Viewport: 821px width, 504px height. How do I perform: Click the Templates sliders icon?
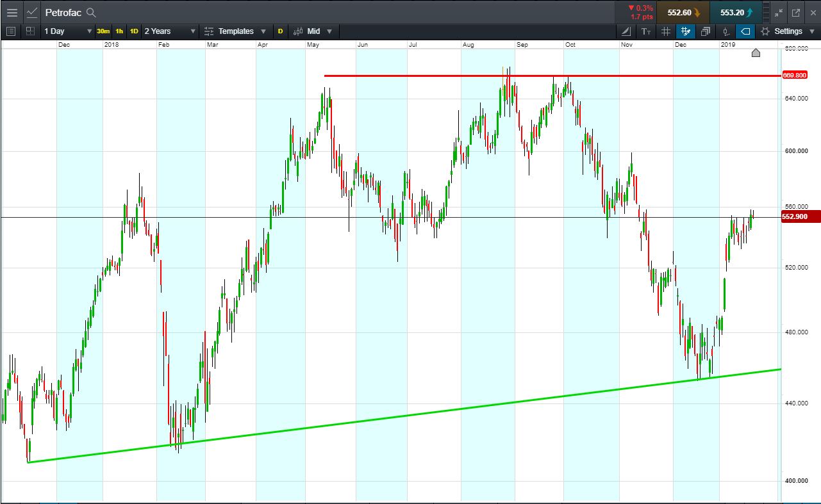coord(209,31)
